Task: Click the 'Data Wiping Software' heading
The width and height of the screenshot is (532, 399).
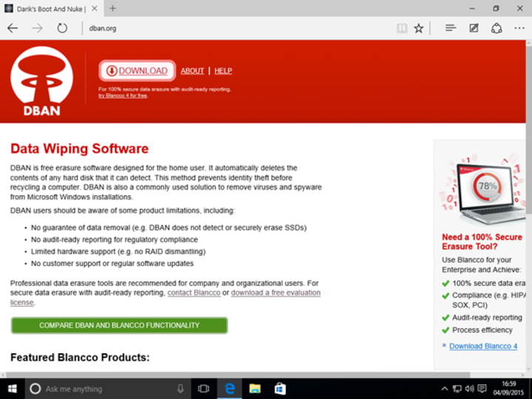Action: point(79,149)
